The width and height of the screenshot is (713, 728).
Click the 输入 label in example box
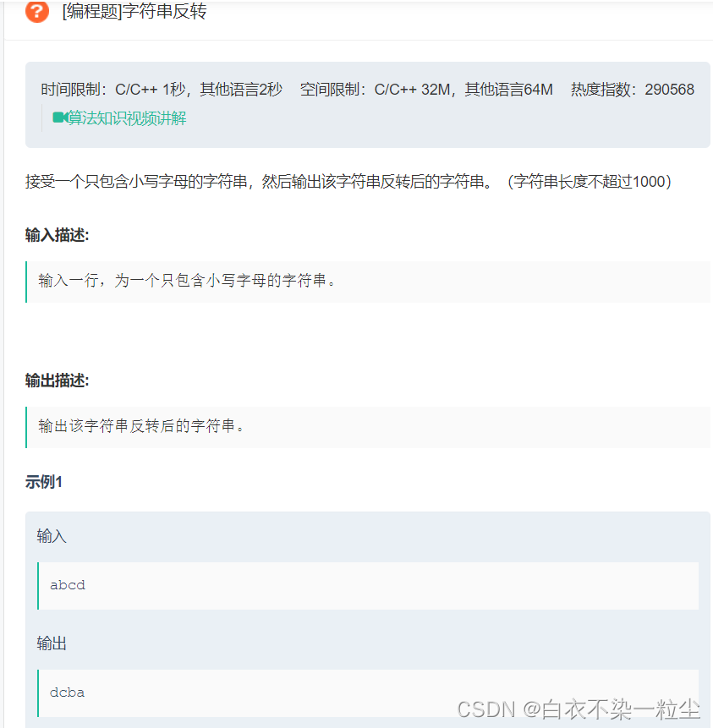(x=51, y=536)
